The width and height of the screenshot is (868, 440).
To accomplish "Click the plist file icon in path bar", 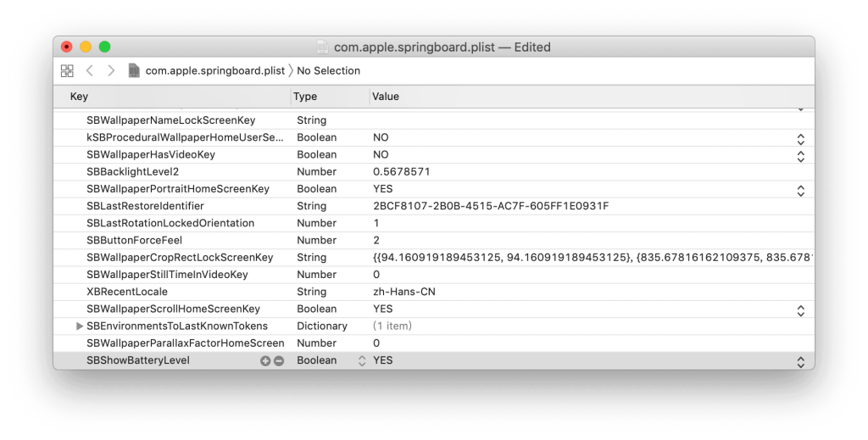I will (x=134, y=71).
